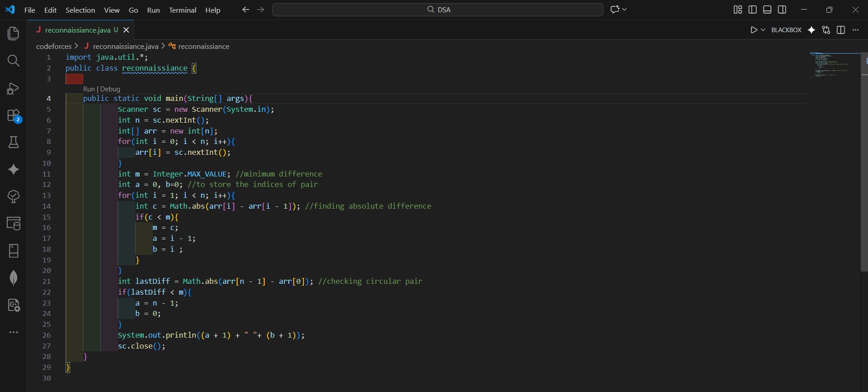Image resolution: width=868 pixels, height=392 pixels.
Task: Toggle the bottom panel layout button
Action: (x=767, y=10)
